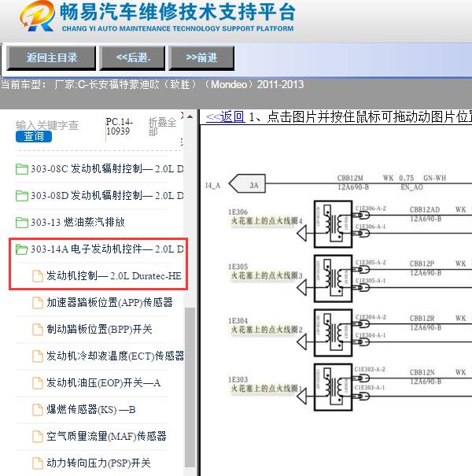Click page icon beside 发动机油压(EOP)开关—A
The image size is (472, 476).
38,383
